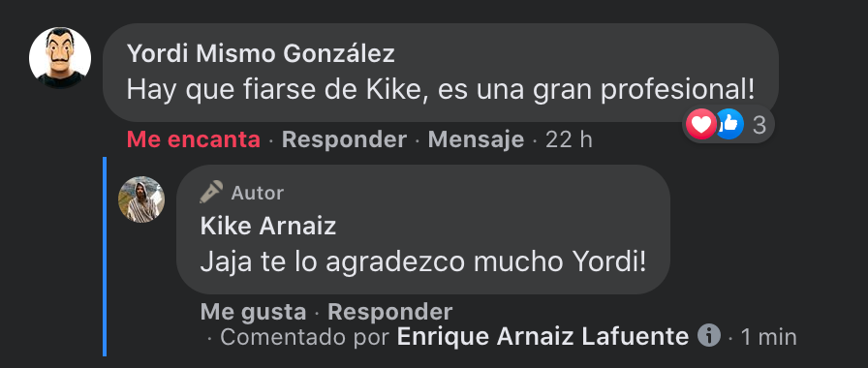The image size is (868, 368).
Task: Click Mensaje under Yordi's comment
Action: pos(476,140)
